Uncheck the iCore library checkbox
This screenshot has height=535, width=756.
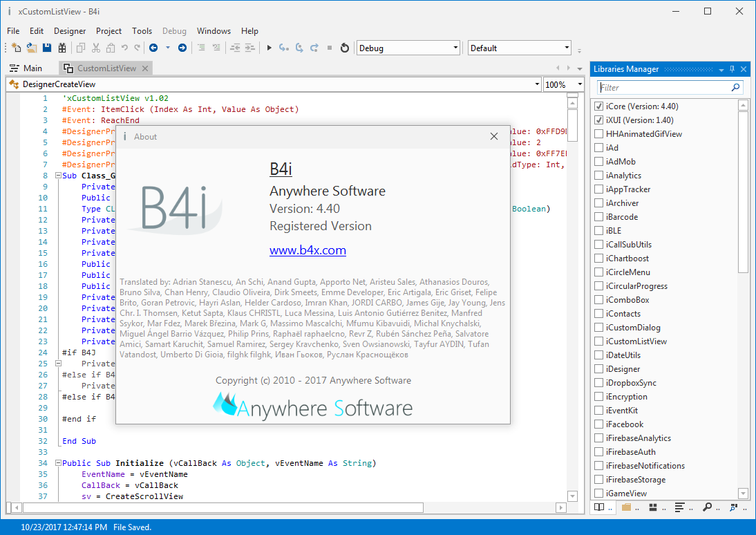pyautogui.click(x=599, y=106)
